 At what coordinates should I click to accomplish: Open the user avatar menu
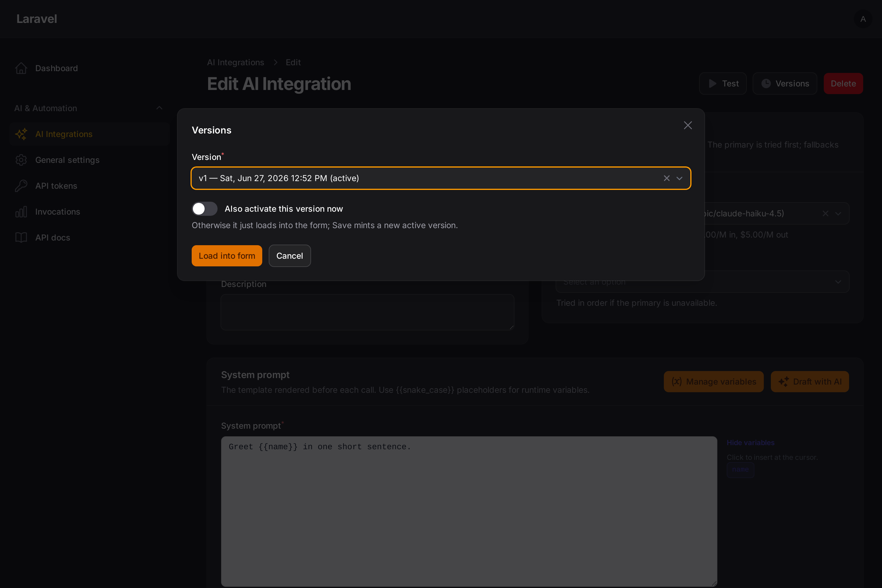(x=863, y=19)
